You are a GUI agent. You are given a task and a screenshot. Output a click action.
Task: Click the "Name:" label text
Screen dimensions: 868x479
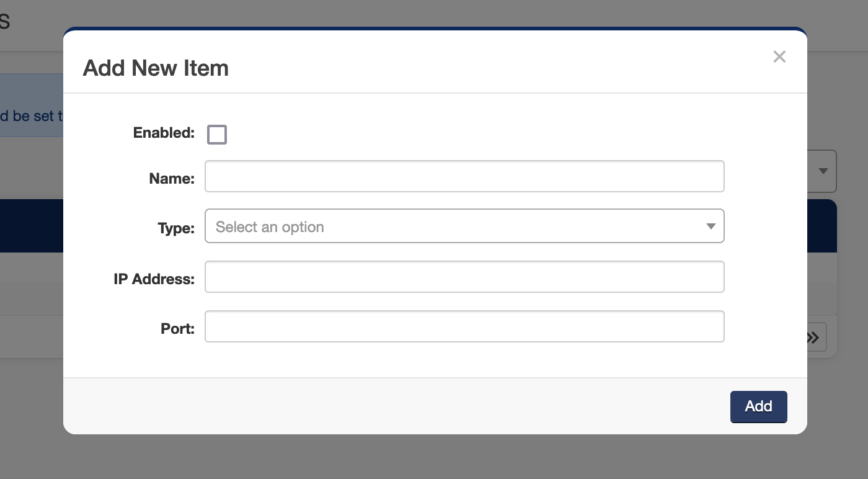click(172, 179)
